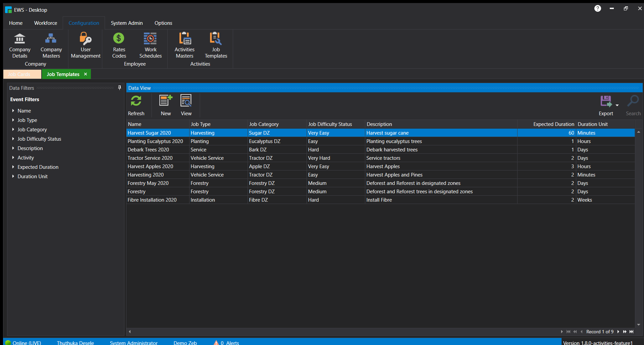This screenshot has height=345, width=644.
Task: Open Rates Codes in the Employee group
Action: click(119, 45)
